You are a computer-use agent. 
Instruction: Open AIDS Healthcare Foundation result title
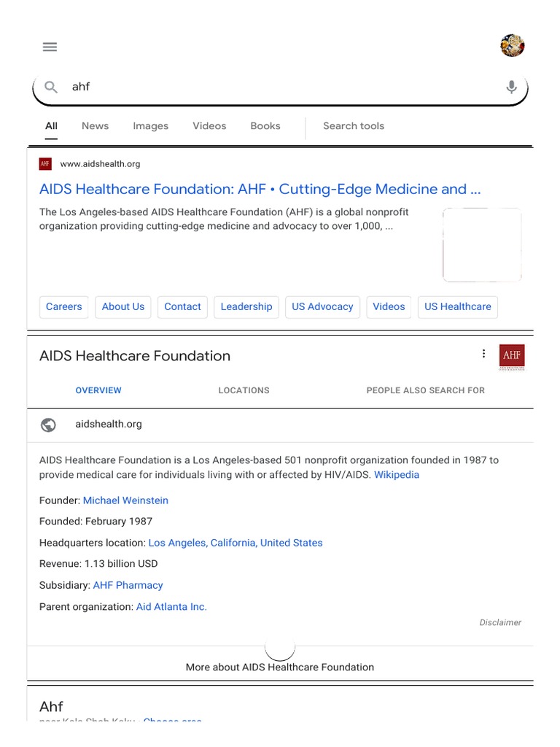tap(260, 189)
